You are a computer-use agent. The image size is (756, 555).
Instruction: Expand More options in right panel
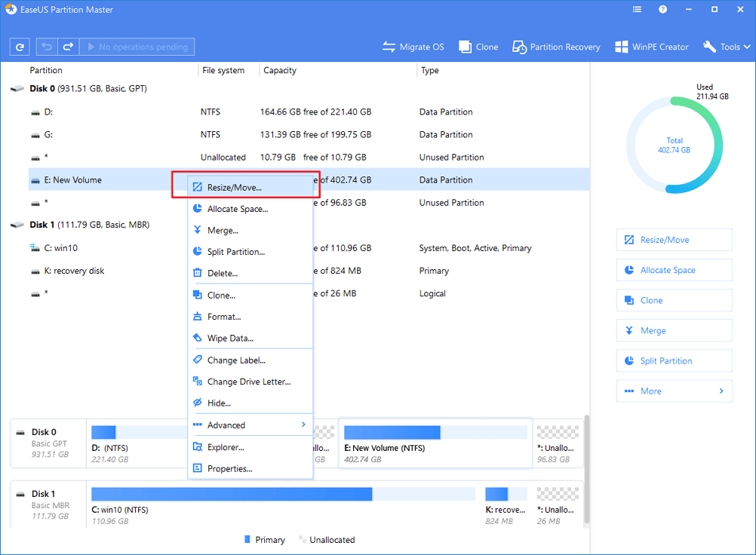coord(674,391)
